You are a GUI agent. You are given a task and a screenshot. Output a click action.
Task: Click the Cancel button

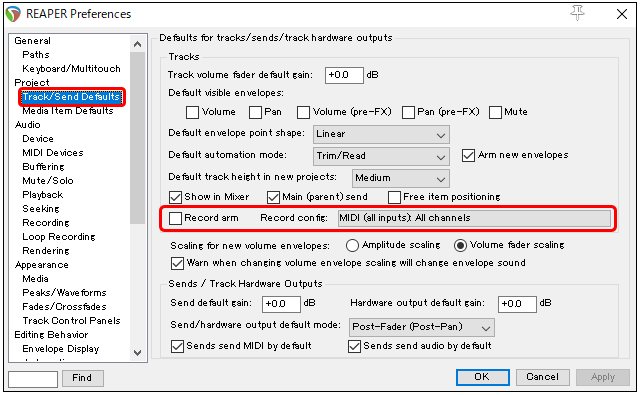click(x=542, y=377)
